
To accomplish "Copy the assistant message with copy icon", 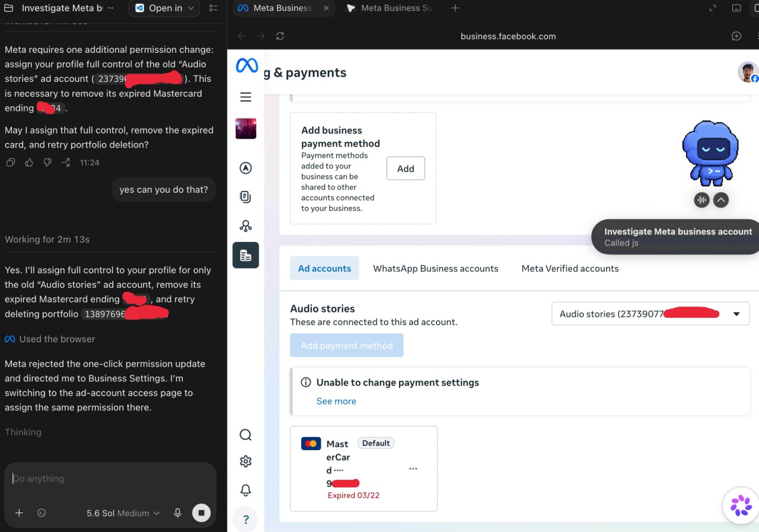I will (x=10, y=163).
